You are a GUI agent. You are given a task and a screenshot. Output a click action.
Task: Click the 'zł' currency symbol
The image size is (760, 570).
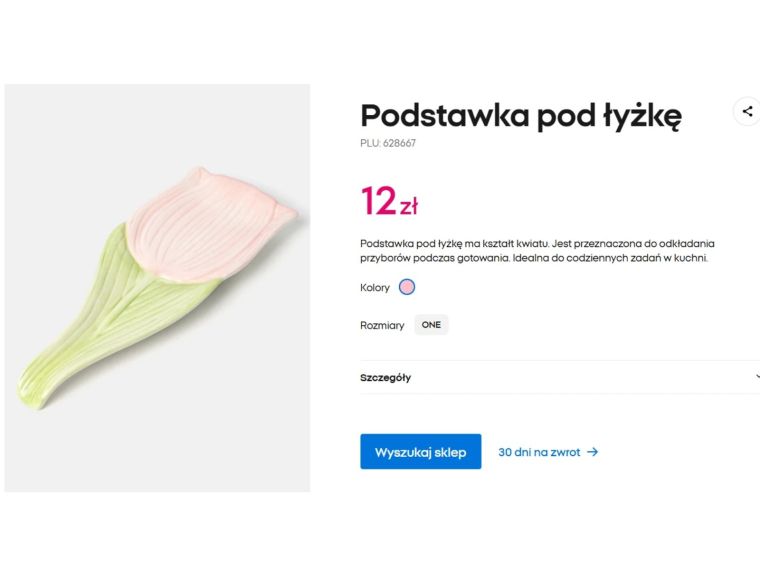409,208
